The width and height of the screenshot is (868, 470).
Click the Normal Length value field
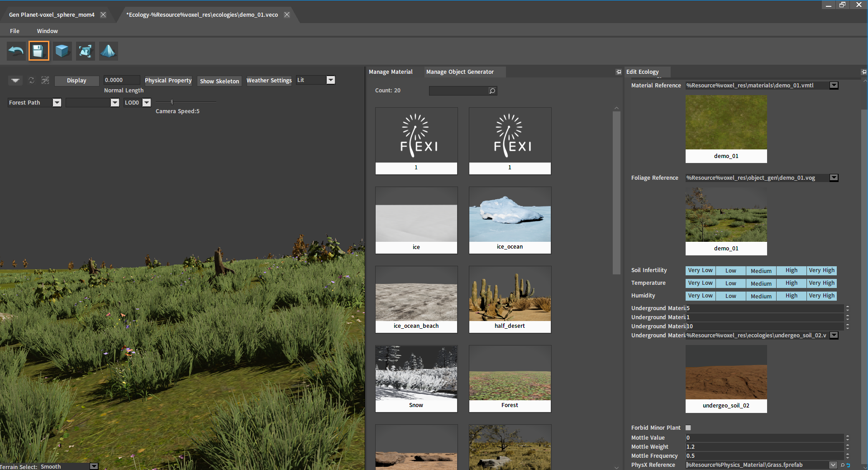[121, 80]
